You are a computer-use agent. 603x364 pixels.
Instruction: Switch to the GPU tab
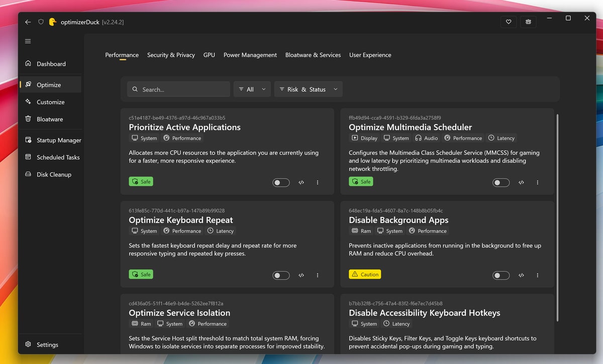209,55
